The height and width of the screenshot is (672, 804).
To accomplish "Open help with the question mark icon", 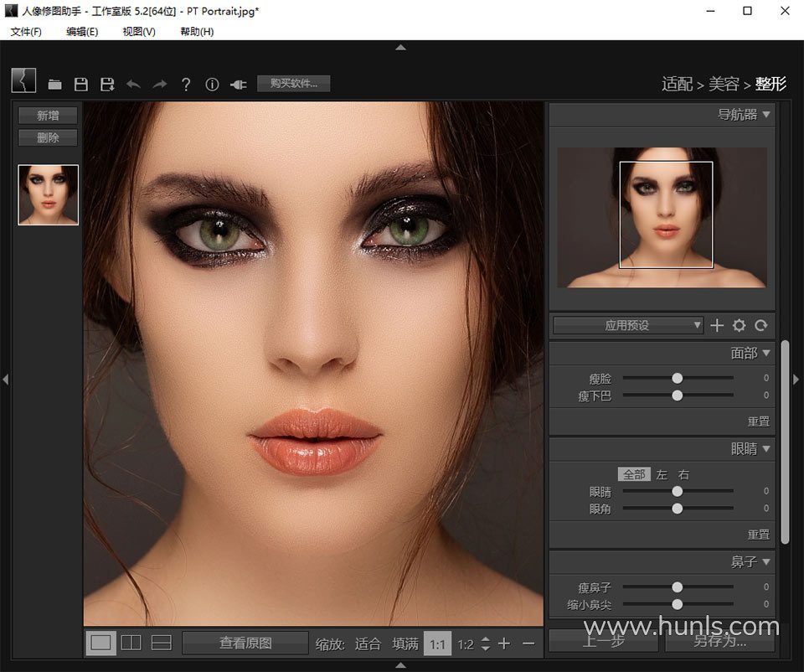I will (x=186, y=84).
